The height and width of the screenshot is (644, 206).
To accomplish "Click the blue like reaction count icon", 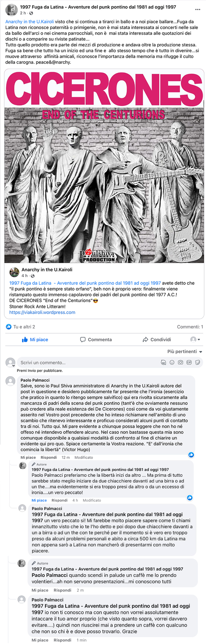I will 9,327.
